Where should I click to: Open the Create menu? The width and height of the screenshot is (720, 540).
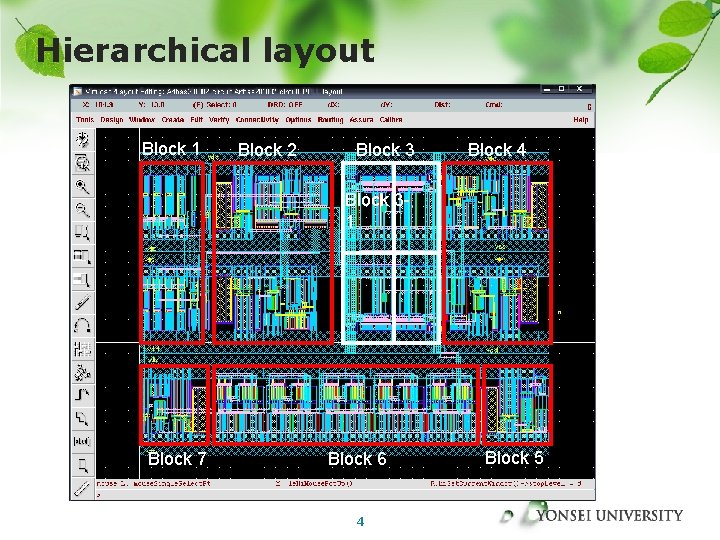pyautogui.click(x=173, y=120)
